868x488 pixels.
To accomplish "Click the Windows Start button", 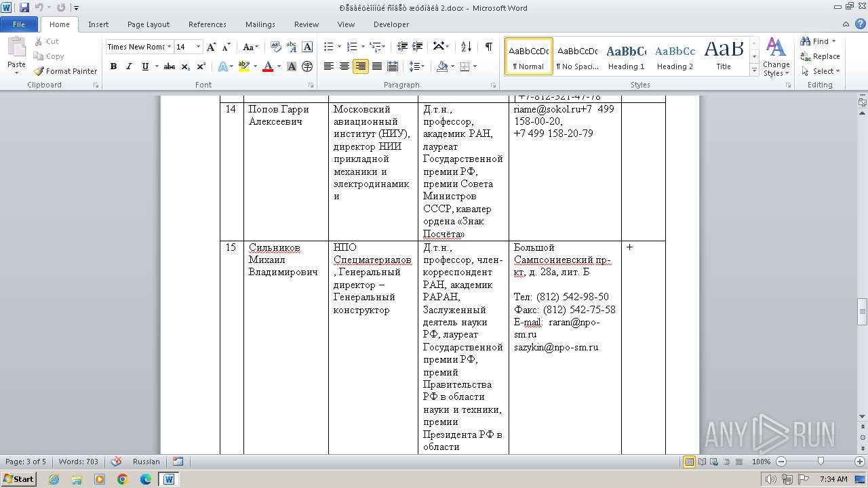I will (18, 479).
